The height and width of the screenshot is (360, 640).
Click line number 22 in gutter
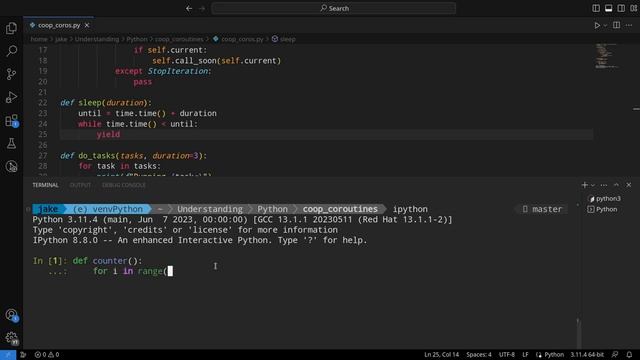[43, 103]
